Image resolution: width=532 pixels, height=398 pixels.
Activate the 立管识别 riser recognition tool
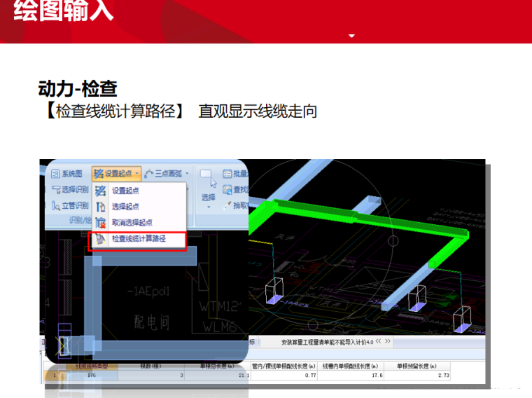click(70, 205)
